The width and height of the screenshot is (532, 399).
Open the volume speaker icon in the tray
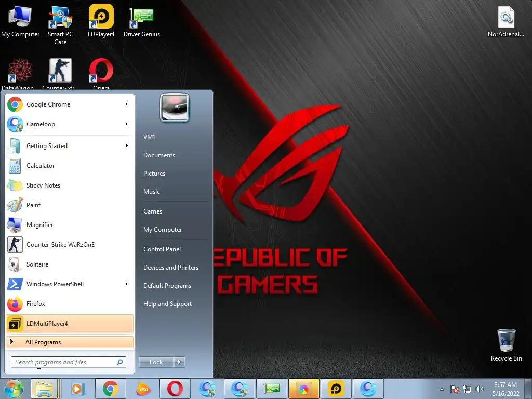coord(480,389)
